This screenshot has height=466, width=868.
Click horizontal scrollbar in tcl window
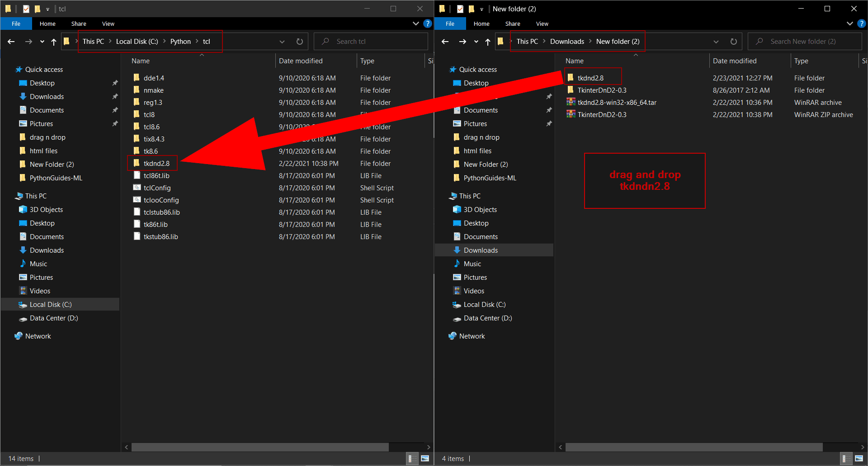pyautogui.click(x=260, y=447)
